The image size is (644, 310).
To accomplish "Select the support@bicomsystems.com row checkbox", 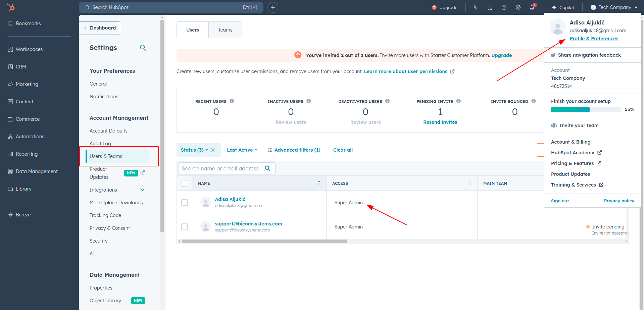I will (185, 227).
